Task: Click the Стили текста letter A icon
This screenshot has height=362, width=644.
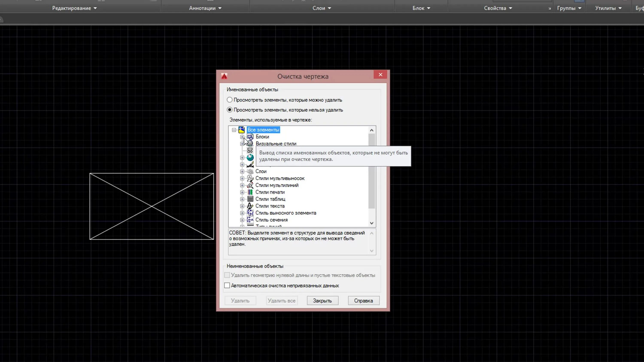Action: point(250,206)
